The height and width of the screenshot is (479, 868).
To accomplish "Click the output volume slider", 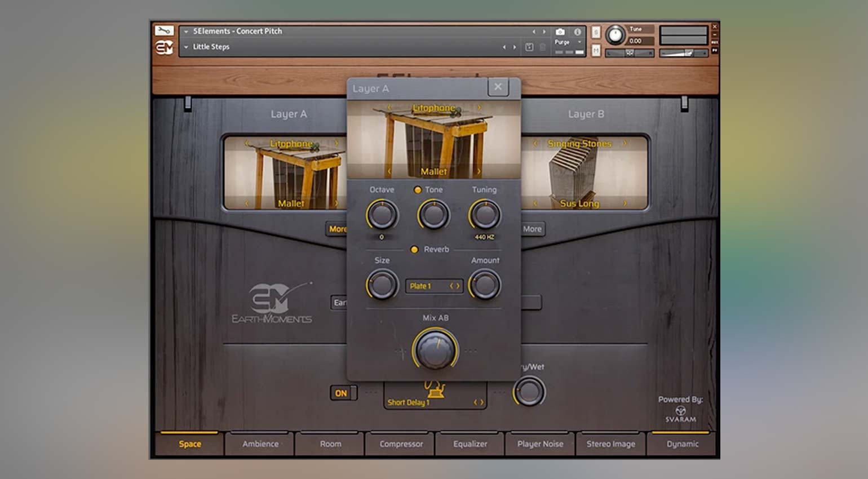I will point(684,53).
